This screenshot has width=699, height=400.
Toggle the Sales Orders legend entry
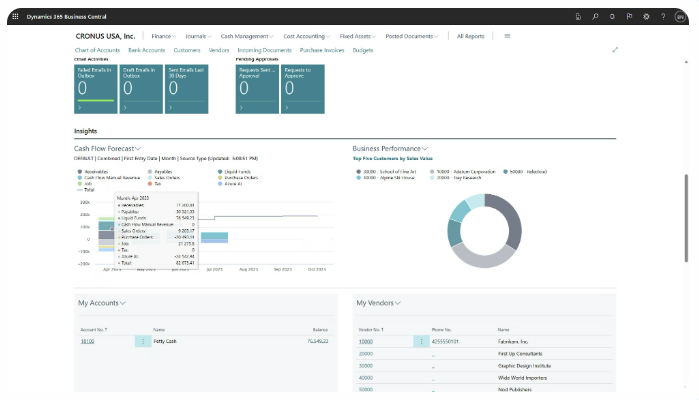(164, 177)
